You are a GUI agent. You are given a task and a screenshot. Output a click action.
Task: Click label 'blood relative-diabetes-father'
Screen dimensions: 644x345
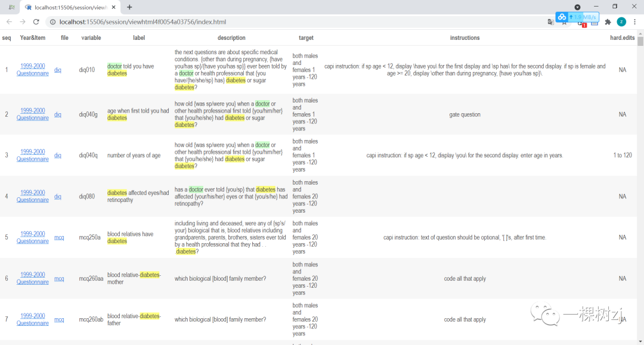point(134,319)
